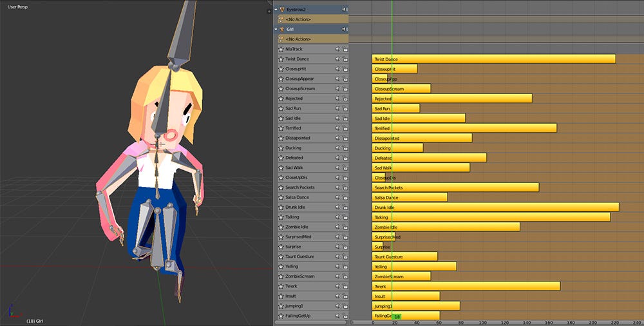Image resolution: width=644 pixels, height=326 pixels.
Task: Solo the Jumping1 track star icon
Action: [281, 306]
